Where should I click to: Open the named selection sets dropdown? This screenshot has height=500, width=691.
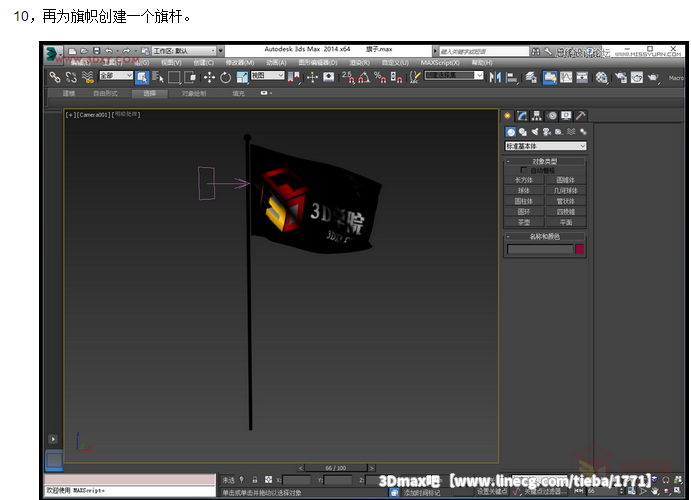(454, 76)
